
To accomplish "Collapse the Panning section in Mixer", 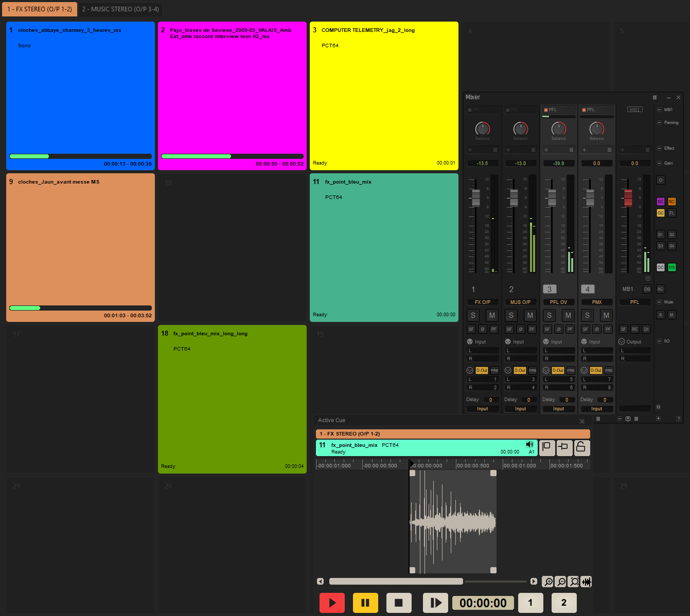I will click(x=660, y=123).
